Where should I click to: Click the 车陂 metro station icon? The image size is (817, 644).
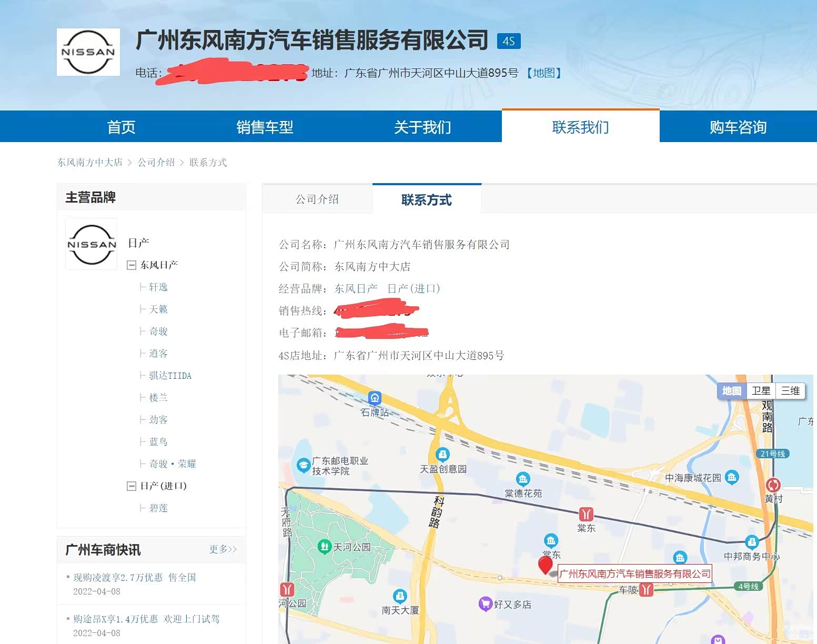[x=646, y=590]
